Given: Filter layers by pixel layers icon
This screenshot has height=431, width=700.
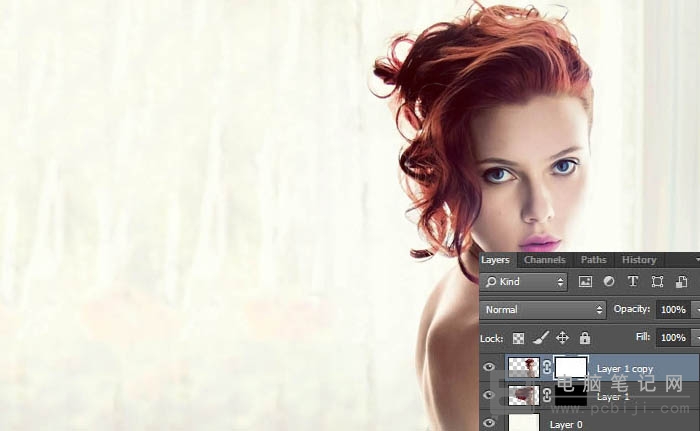Looking at the screenshot, I should [585, 282].
